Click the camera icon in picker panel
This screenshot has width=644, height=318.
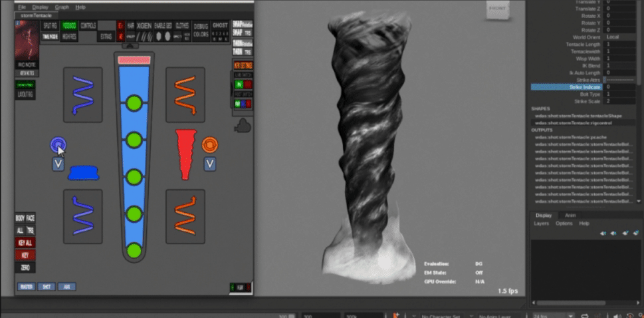[x=242, y=124]
